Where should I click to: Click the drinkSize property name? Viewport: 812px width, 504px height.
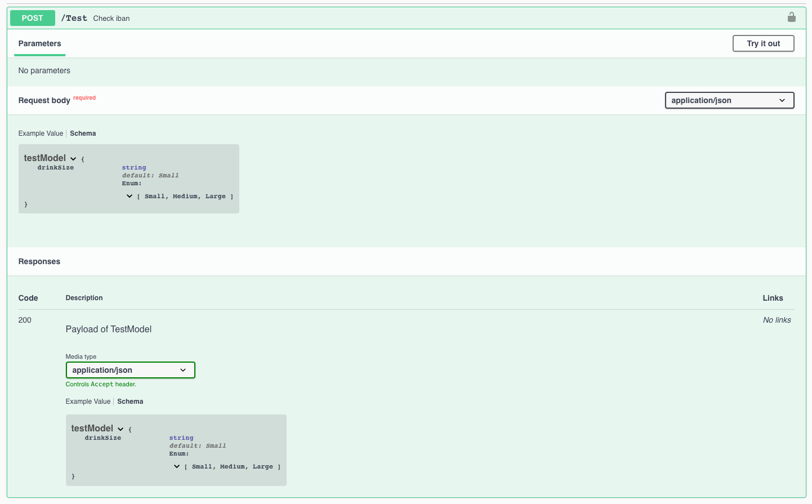55,167
